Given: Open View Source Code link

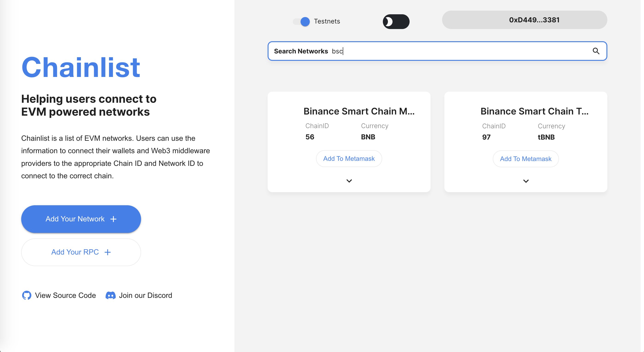Looking at the screenshot, I should (x=65, y=295).
